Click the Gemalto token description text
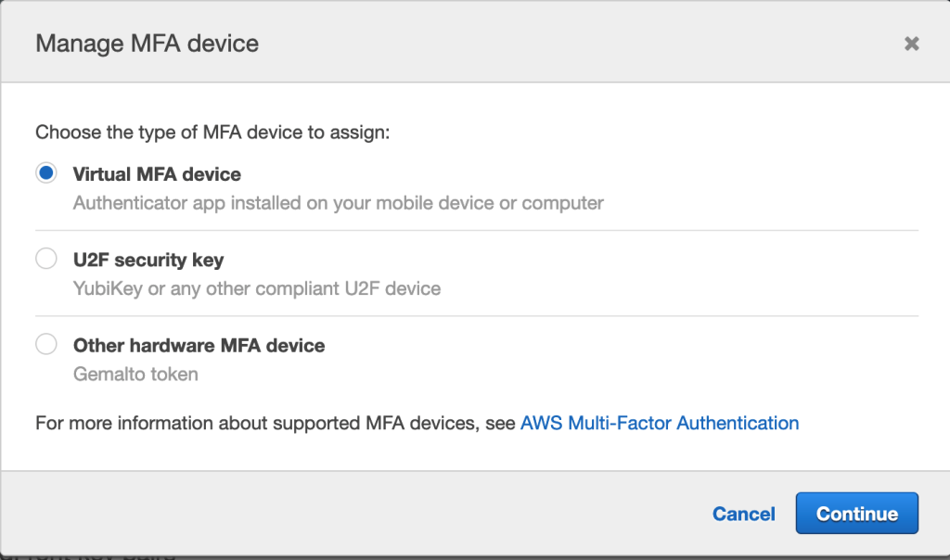This screenshot has width=950, height=560. pyautogui.click(x=135, y=374)
